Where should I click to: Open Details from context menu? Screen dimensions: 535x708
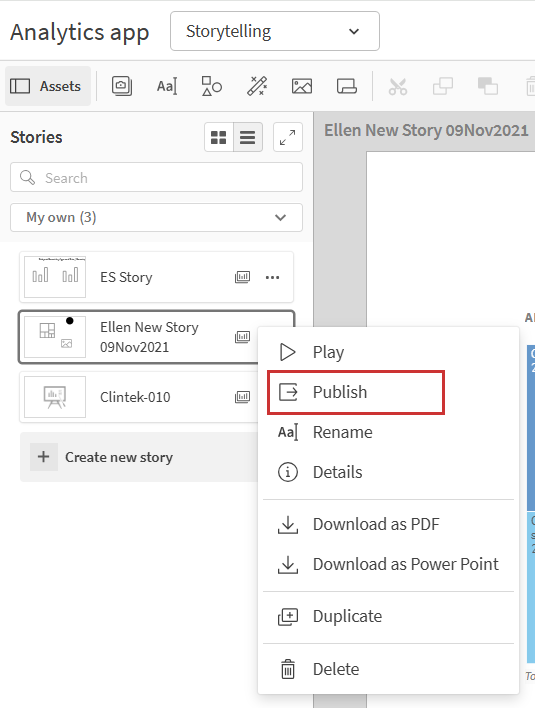click(388, 472)
